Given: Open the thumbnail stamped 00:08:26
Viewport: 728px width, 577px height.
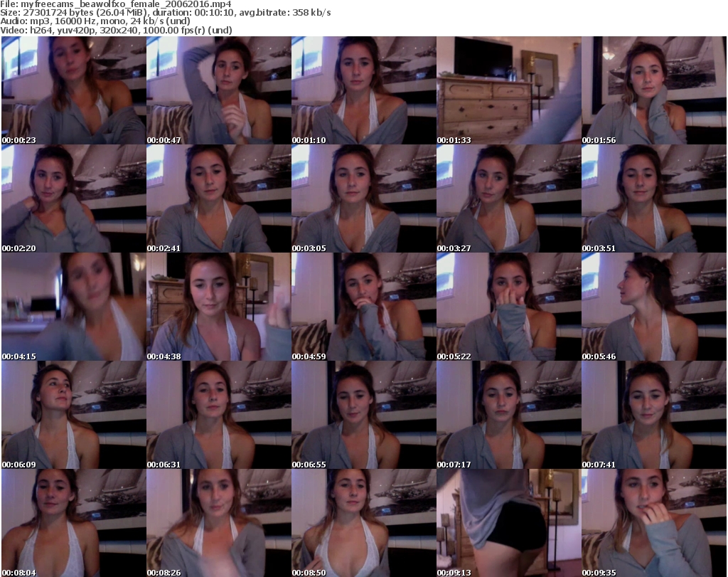Looking at the screenshot, I should click(219, 523).
